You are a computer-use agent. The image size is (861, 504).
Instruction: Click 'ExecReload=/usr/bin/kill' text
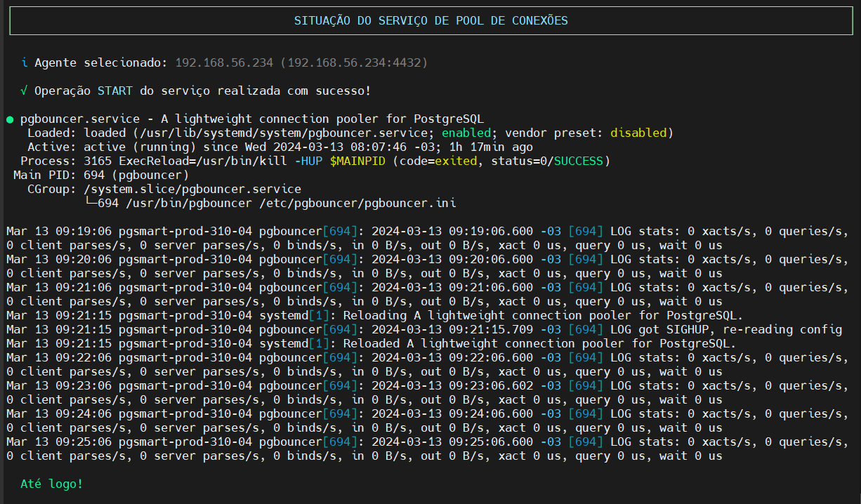click(x=203, y=161)
